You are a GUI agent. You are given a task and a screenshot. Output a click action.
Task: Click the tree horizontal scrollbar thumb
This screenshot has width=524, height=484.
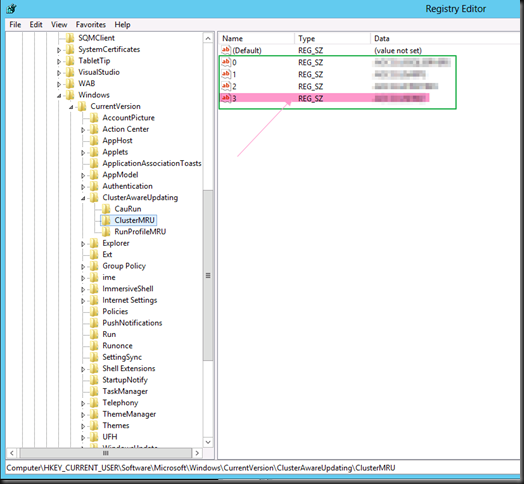pyautogui.click(x=105, y=453)
